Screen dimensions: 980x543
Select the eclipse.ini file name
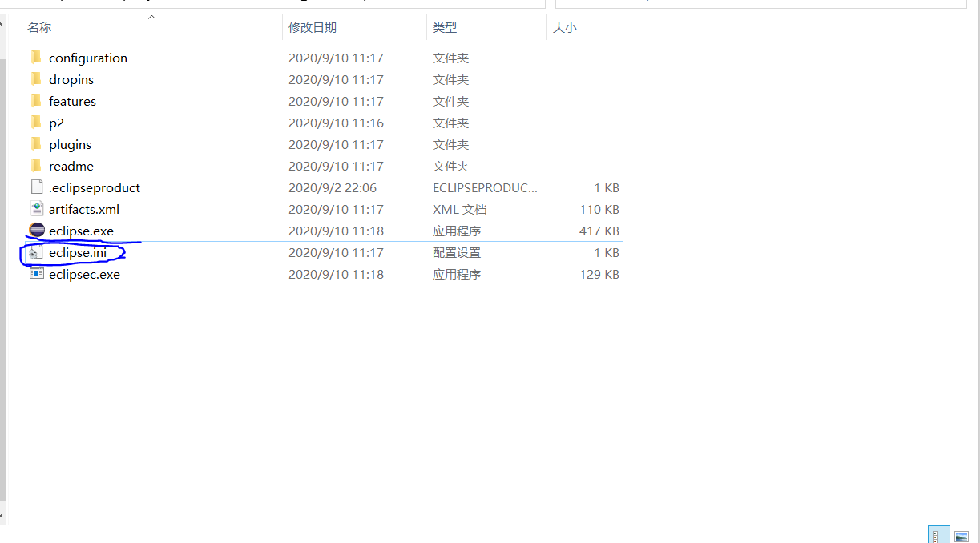[x=77, y=252]
